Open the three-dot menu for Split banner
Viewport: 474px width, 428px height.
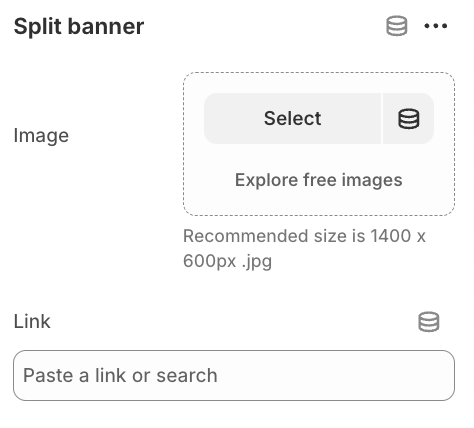(x=435, y=26)
